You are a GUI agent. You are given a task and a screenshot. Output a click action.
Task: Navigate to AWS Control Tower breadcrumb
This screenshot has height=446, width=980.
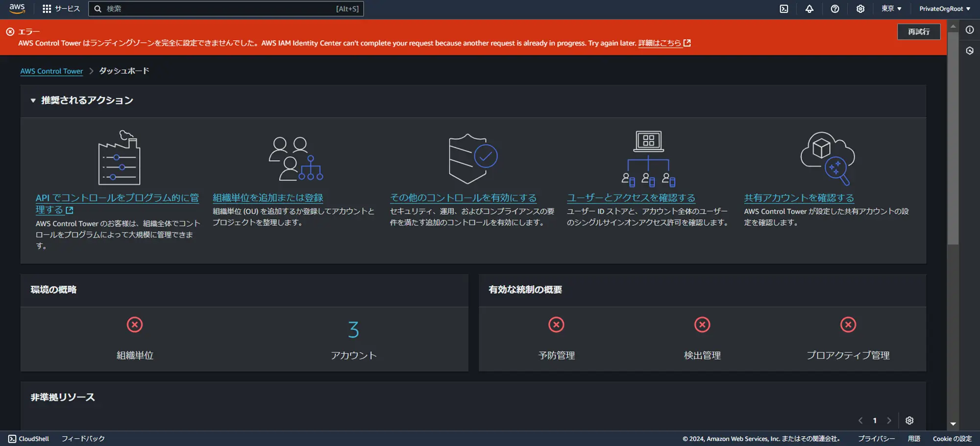click(x=51, y=71)
